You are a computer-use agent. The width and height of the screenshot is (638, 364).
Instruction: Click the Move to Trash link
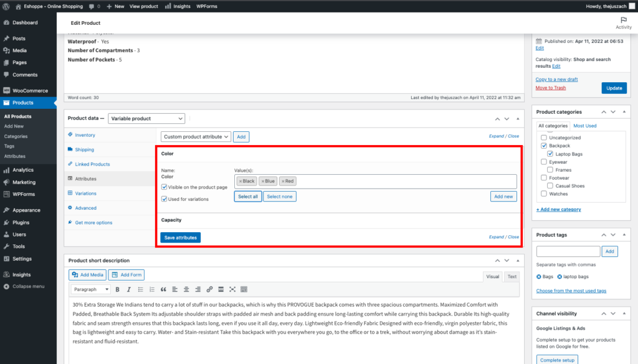point(551,88)
